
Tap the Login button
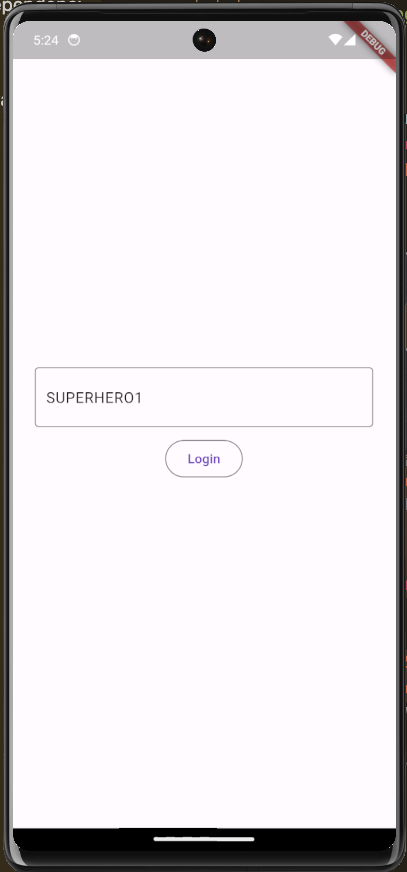pyautogui.click(x=204, y=459)
